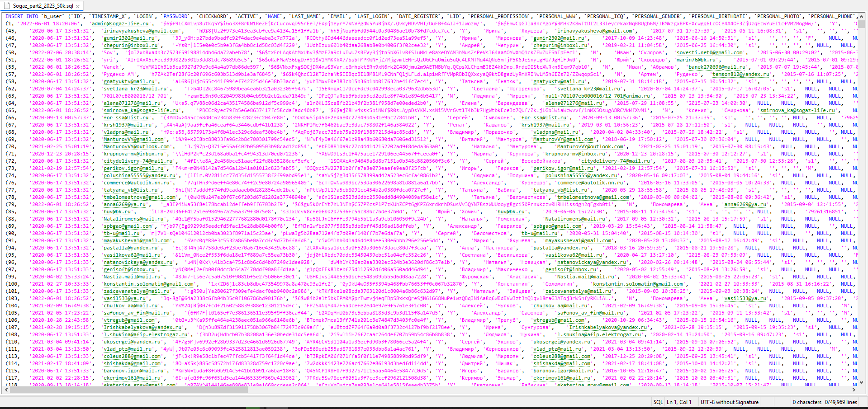Click the `PASSWORD` column name in first line
The width and height of the screenshot is (868, 409).
[x=176, y=16]
